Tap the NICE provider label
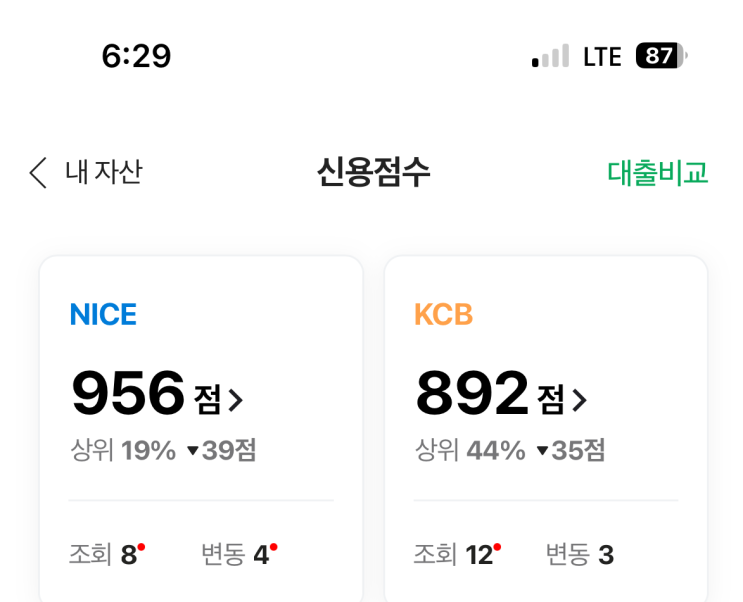 (103, 315)
